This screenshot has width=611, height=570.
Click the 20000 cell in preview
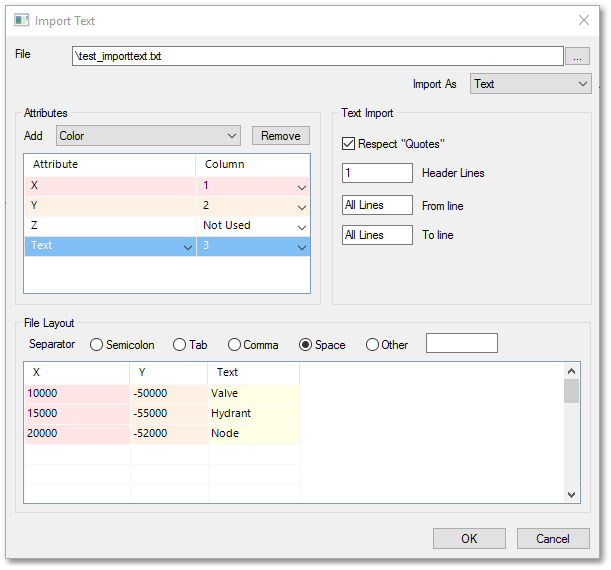coord(78,434)
